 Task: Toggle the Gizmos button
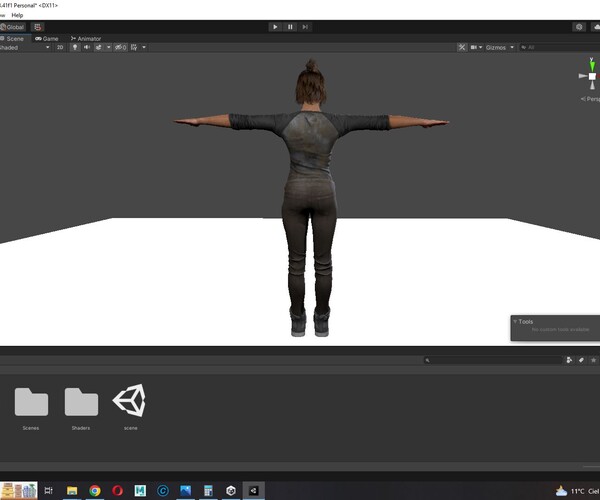pyautogui.click(x=496, y=47)
